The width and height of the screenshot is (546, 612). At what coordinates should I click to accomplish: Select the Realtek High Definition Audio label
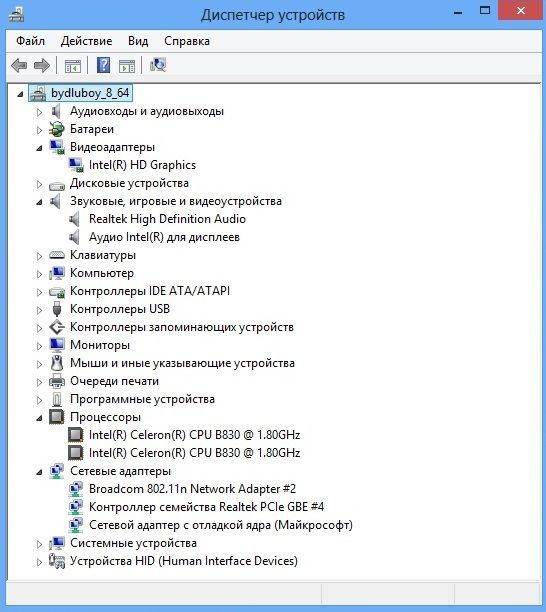[x=167, y=219]
